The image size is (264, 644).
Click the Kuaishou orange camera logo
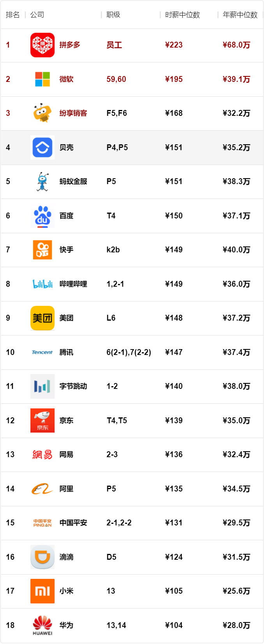click(x=43, y=250)
